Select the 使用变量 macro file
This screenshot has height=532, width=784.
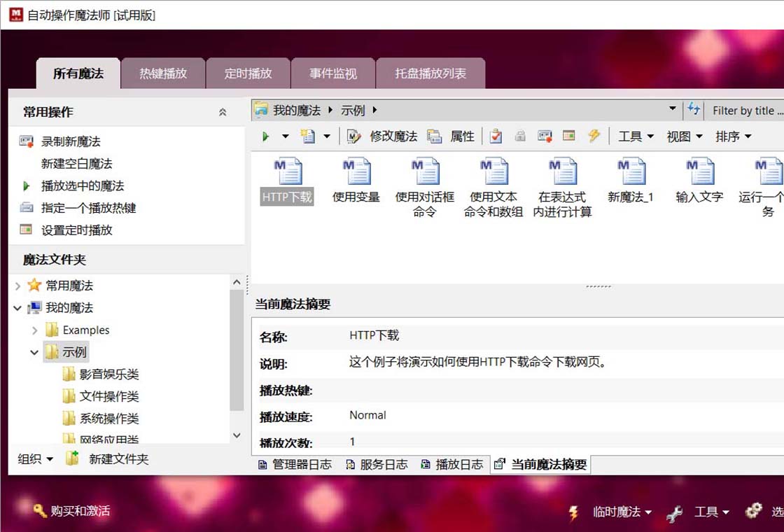point(356,181)
